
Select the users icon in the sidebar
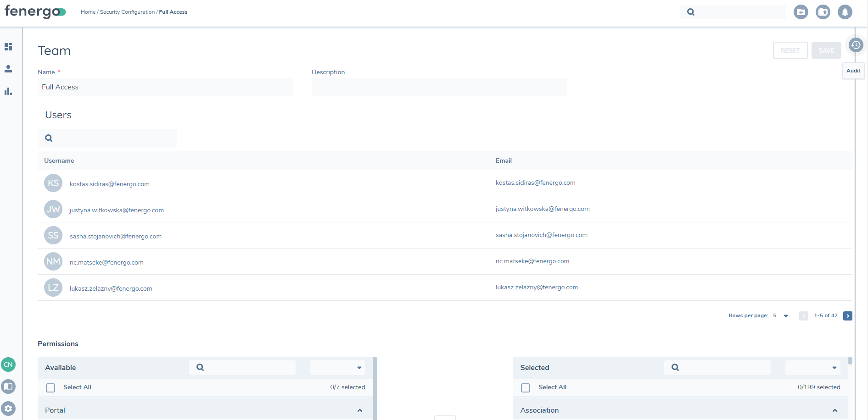8,69
